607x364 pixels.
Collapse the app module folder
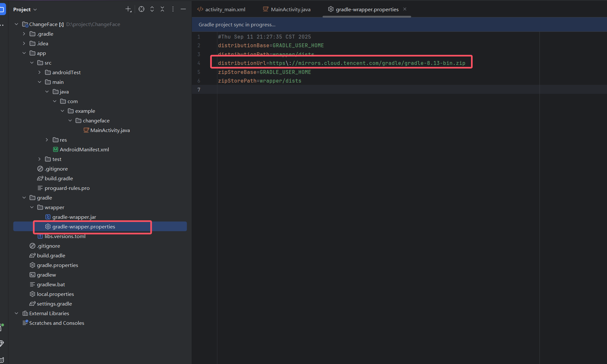click(24, 53)
